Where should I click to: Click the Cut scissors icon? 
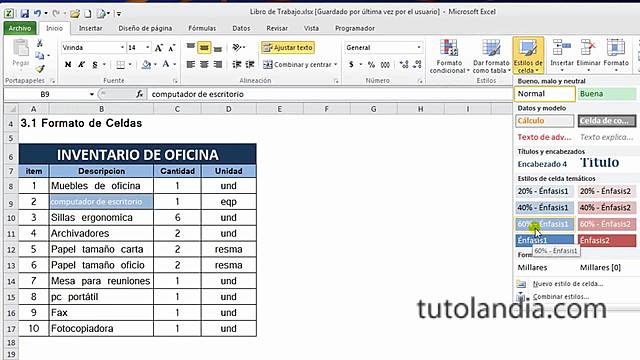(x=40, y=43)
